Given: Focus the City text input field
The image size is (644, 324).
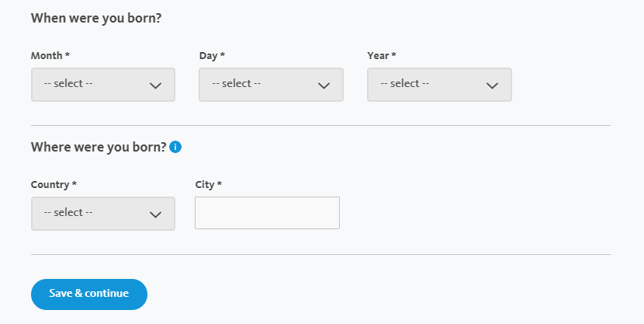Looking at the screenshot, I should pyautogui.click(x=268, y=213).
